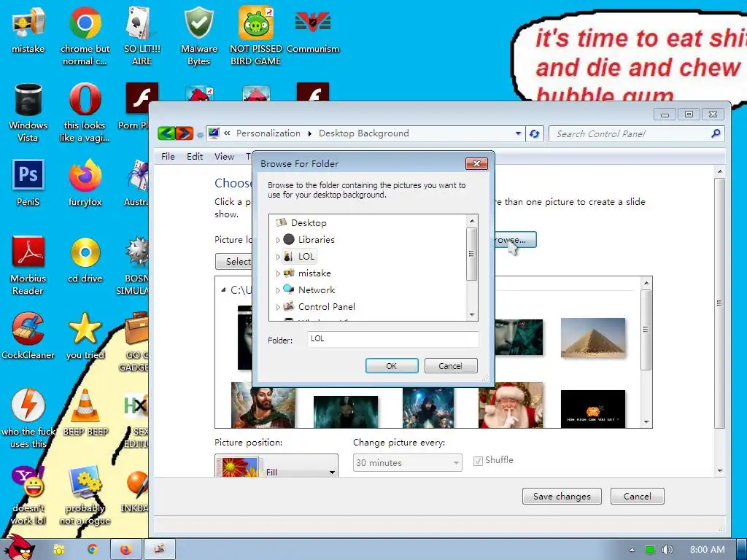Screen dimensions: 747x560
Task: Refresh the Control Panel address bar
Action: [535, 134]
